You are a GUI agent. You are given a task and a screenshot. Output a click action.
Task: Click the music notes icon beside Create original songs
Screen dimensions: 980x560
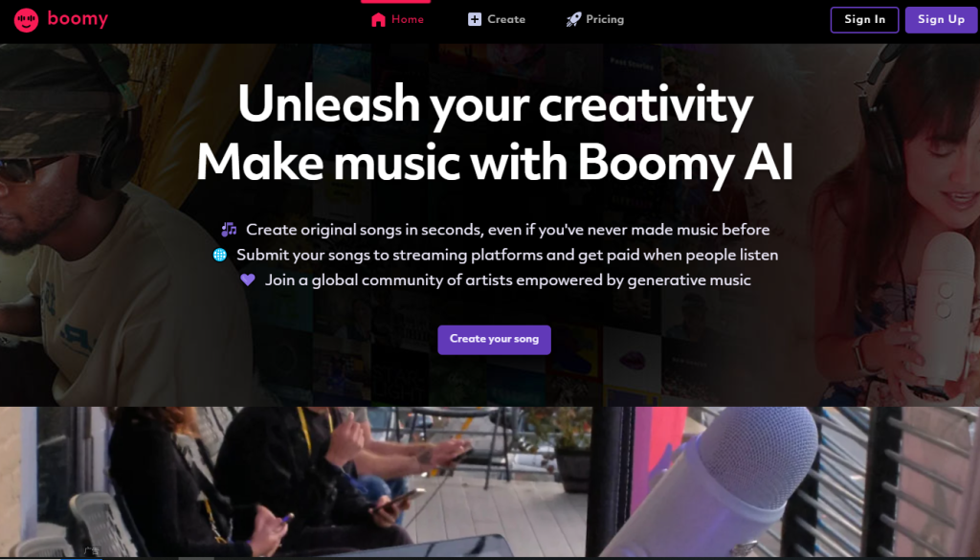tap(229, 230)
